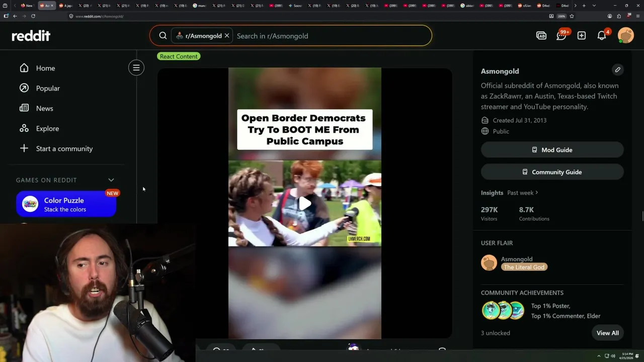The height and width of the screenshot is (362, 644).
Task: Open the browser hamburger menu
Action: coord(637,16)
